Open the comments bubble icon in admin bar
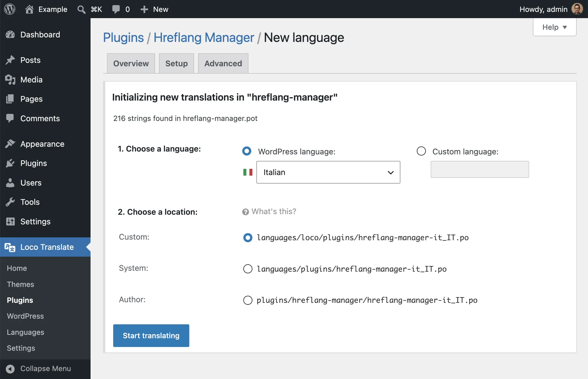The height and width of the screenshot is (379, 588). (x=116, y=9)
